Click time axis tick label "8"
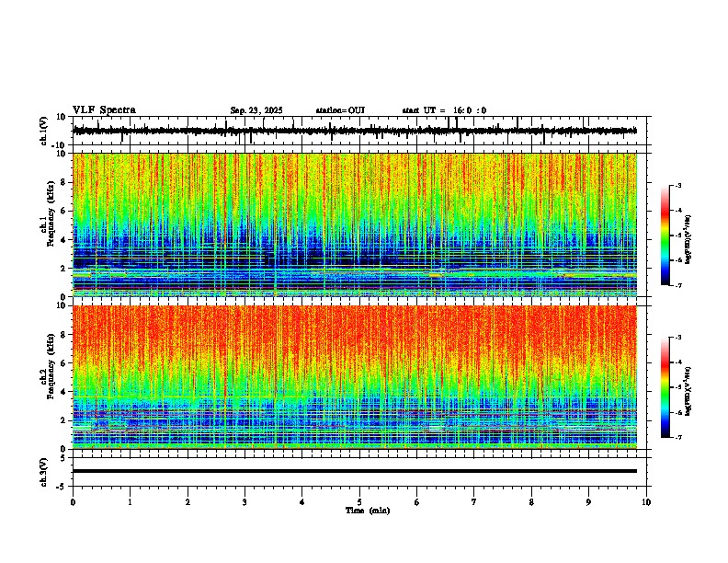Screen dimensions: 728x563 click(531, 502)
